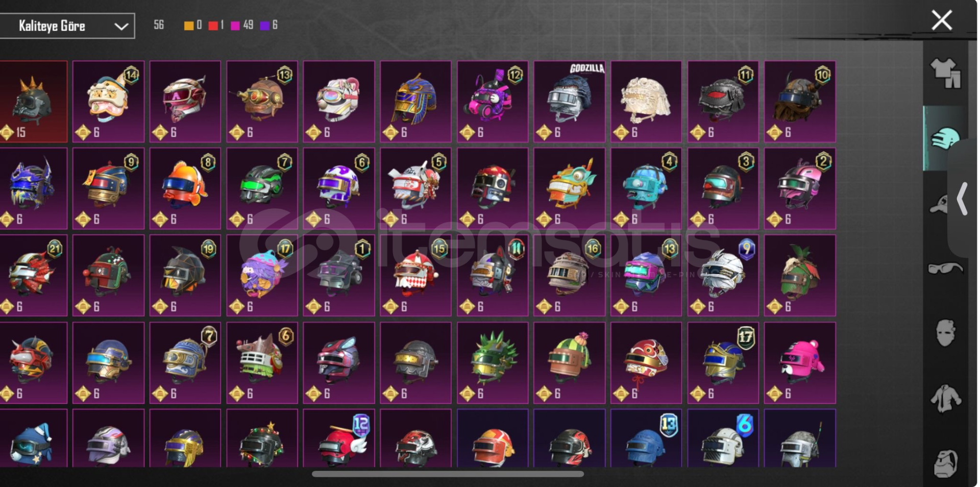Select the Godzilla helmet skin
The width and height of the screenshot is (980, 487).
coord(570,102)
